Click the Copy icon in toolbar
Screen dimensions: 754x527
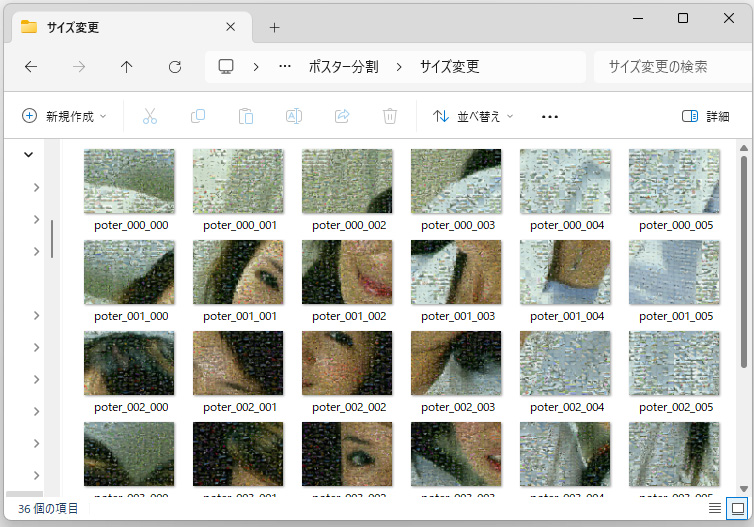pos(198,116)
